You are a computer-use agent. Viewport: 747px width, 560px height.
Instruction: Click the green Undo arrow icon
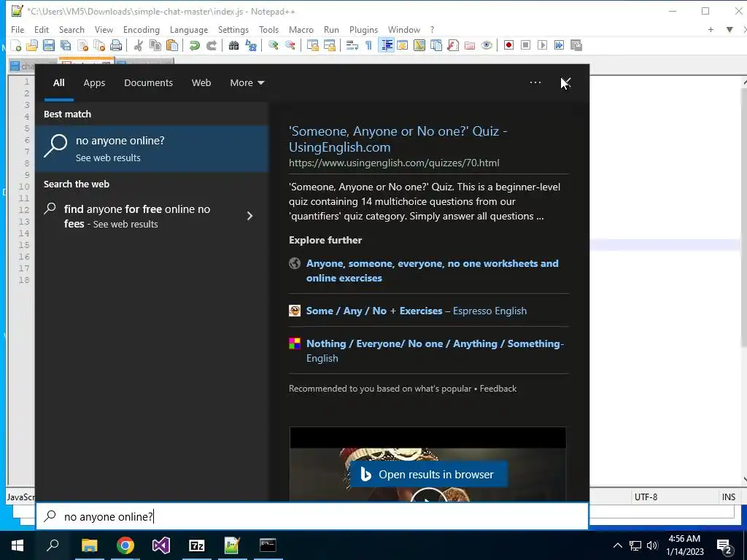click(194, 45)
